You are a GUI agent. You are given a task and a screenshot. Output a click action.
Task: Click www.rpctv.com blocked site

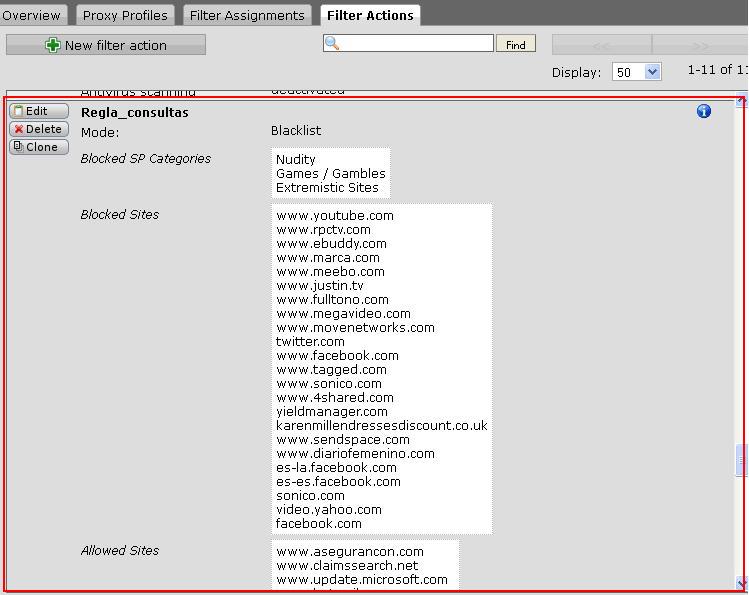323,230
